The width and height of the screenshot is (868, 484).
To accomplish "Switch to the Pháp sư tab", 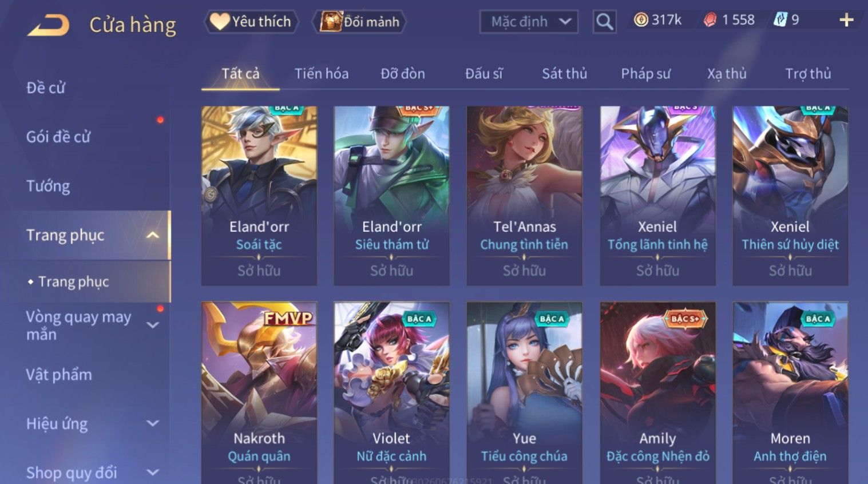I will [x=645, y=74].
